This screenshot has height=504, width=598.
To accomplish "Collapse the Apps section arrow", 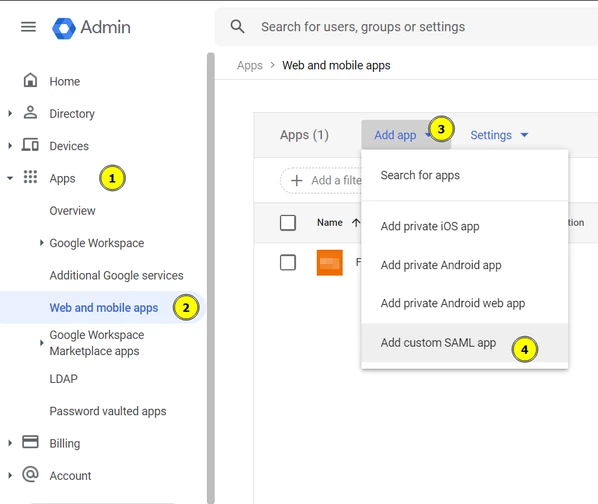I will (10, 178).
